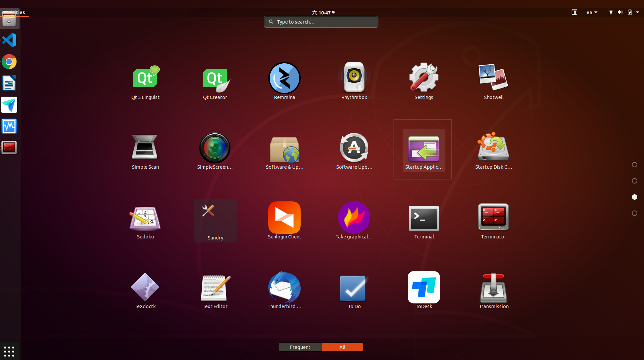644x360 pixels.
Task: Launch the Sudoku game
Action: pos(145,218)
